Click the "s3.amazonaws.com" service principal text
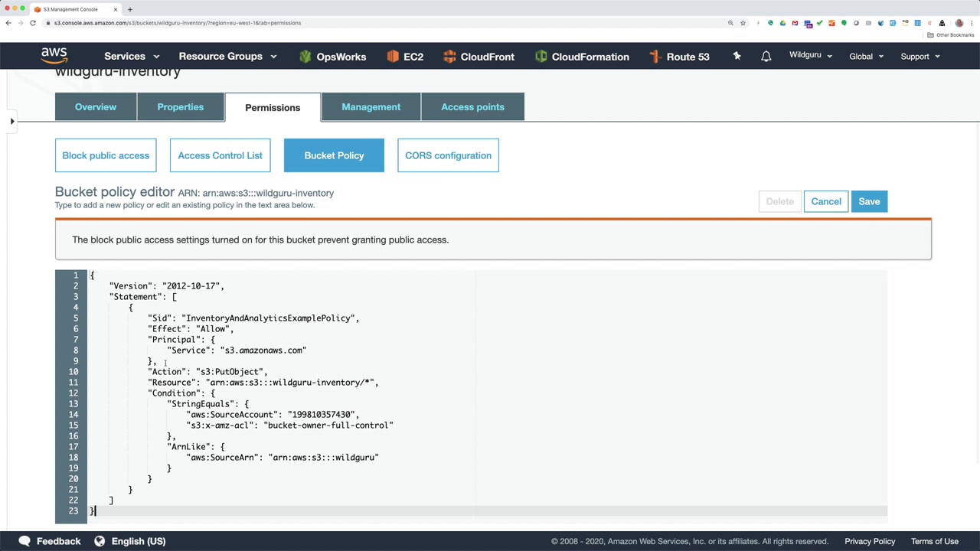The width and height of the screenshot is (980, 551). 263,350
